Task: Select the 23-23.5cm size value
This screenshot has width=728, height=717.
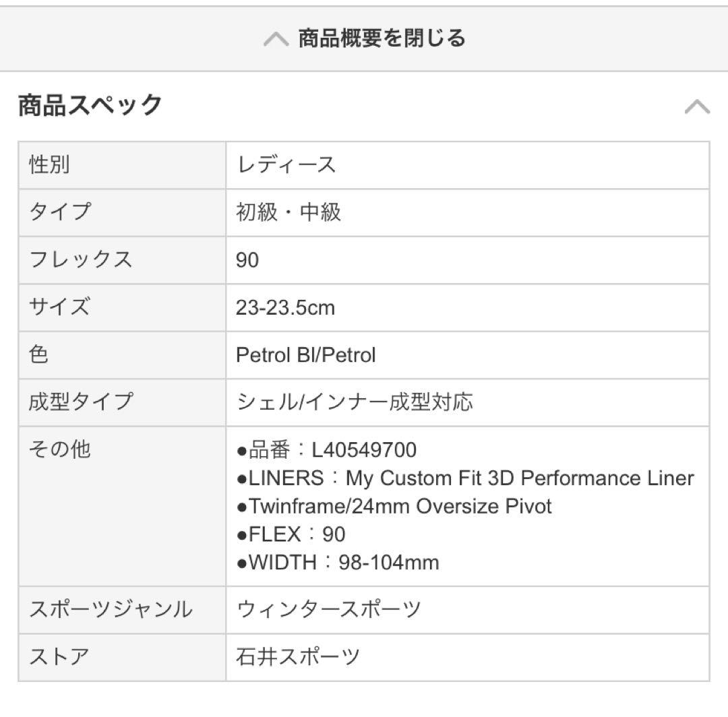Action: point(285,308)
